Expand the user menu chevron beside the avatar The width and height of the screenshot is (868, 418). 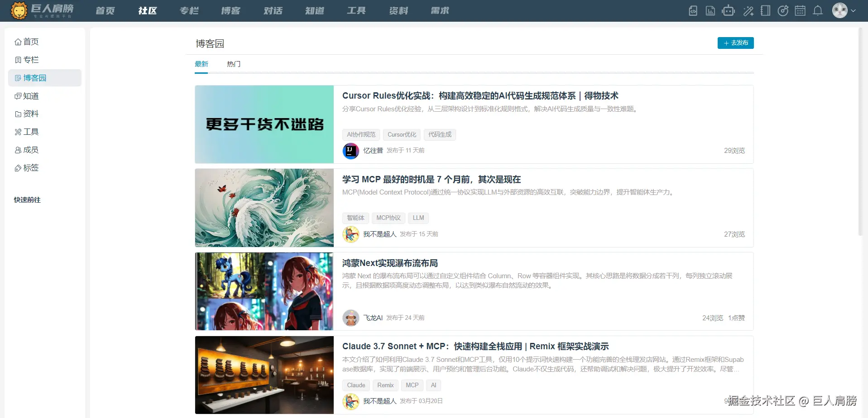(853, 11)
